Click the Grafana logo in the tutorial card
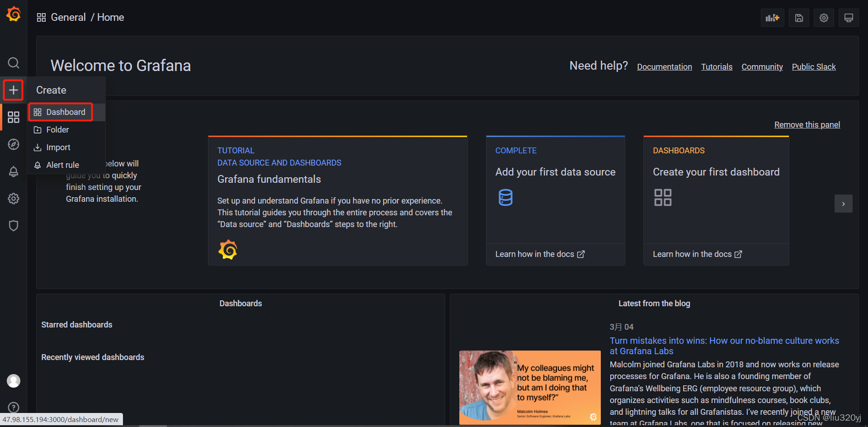The image size is (868, 427). (x=228, y=250)
